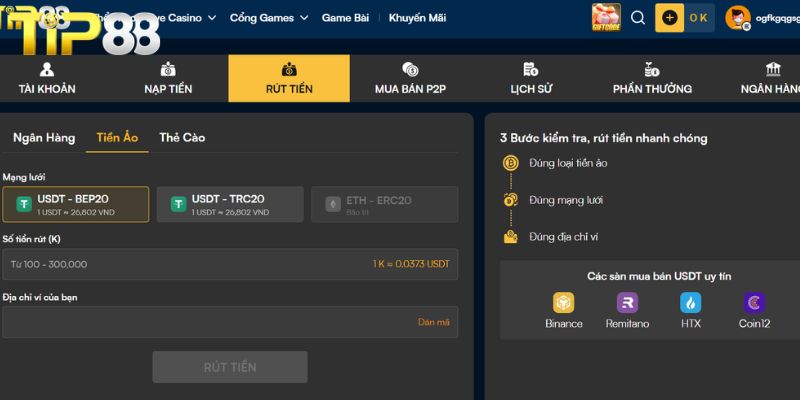Go to the Lịch Sử history tab

pos(531,79)
